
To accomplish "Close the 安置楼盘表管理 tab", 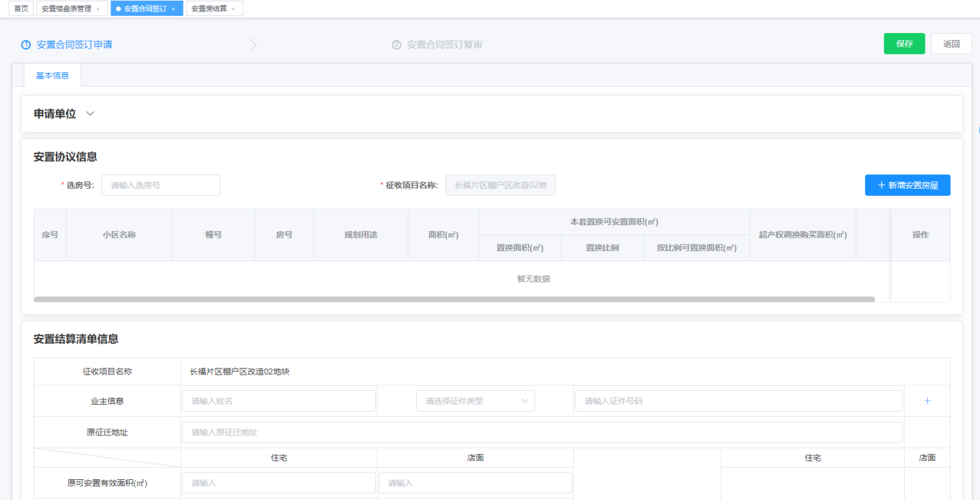I will 98,9.
